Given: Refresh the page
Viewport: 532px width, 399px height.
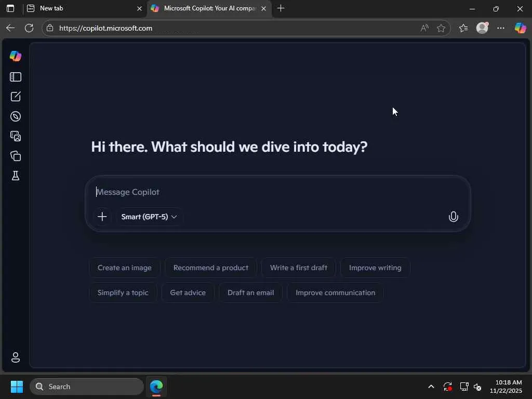Looking at the screenshot, I should point(29,28).
